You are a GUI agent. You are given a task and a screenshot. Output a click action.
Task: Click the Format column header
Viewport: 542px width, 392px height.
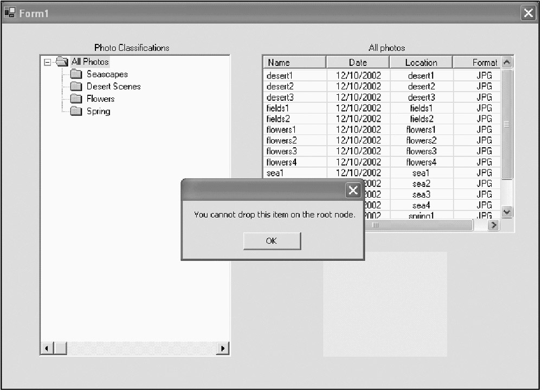(x=477, y=63)
